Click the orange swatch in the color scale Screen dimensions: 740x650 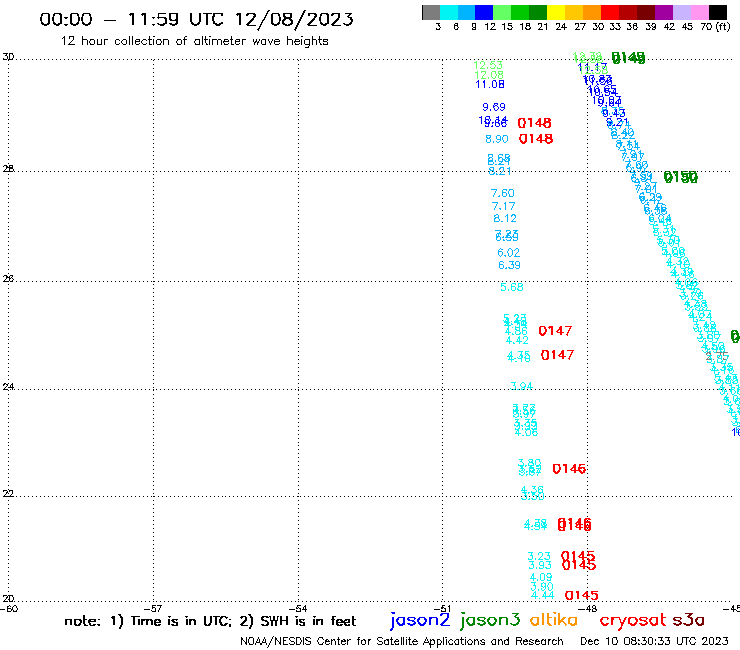[x=592, y=12]
